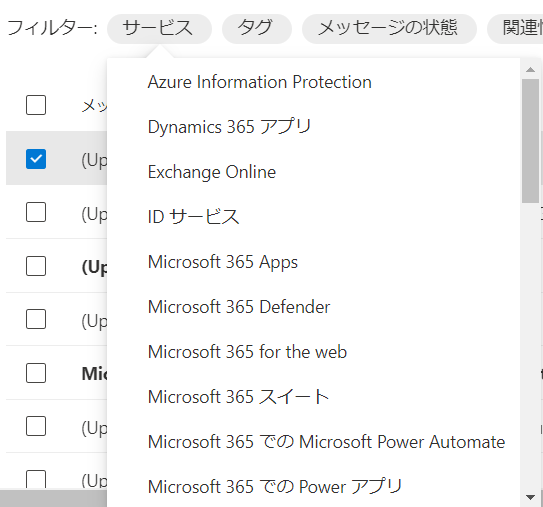Select Microsoft 365 Apps option
This screenshot has height=507, width=543.
223,262
